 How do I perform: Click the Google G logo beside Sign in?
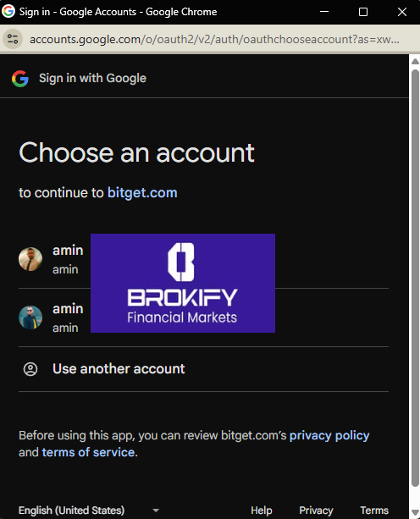tap(20, 79)
